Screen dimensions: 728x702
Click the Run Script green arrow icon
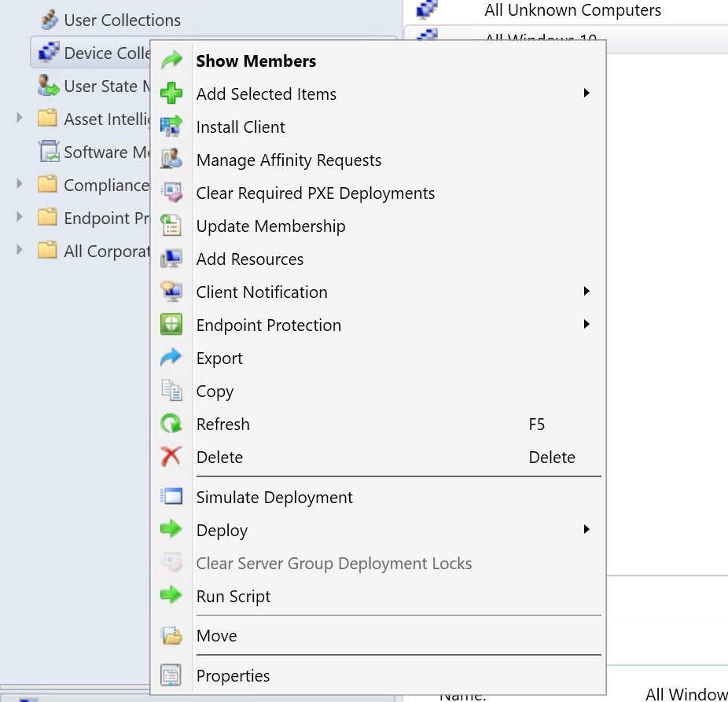[x=171, y=597]
